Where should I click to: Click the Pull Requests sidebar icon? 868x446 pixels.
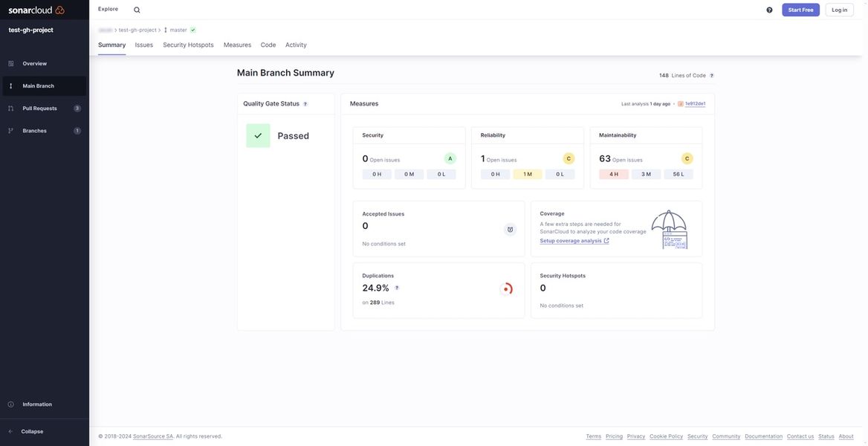tap(11, 109)
